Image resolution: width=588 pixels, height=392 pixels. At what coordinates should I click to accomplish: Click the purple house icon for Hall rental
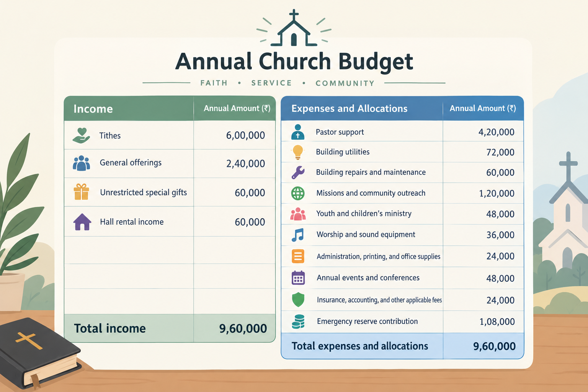(x=82, y=222)
